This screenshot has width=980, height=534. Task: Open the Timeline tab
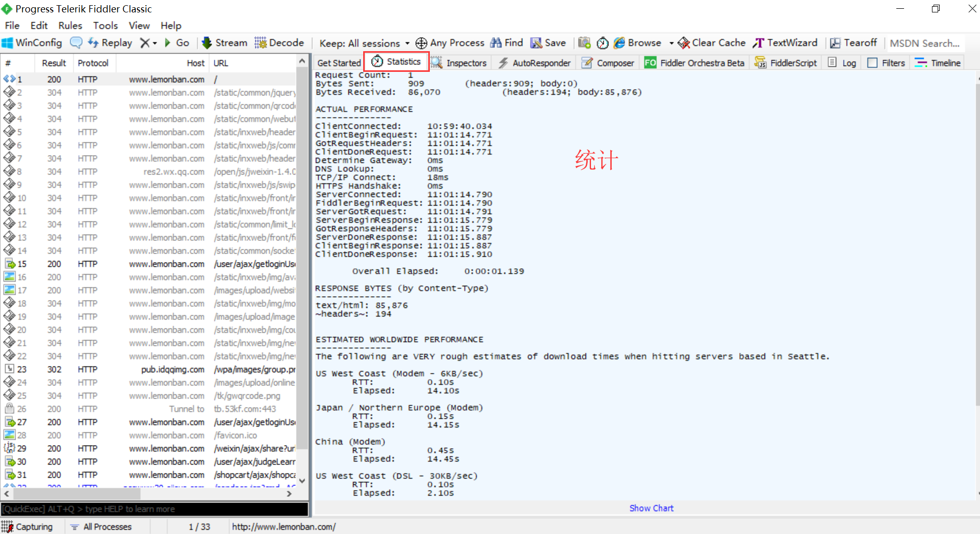point(938,63)
